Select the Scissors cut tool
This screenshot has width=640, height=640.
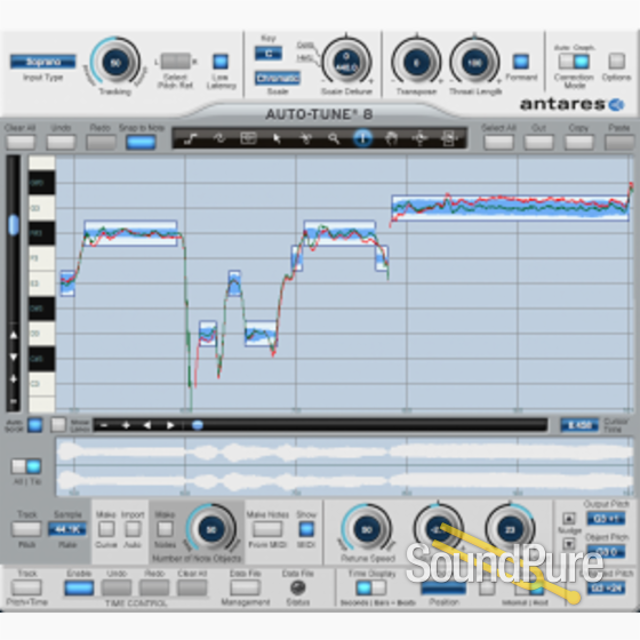305,138
